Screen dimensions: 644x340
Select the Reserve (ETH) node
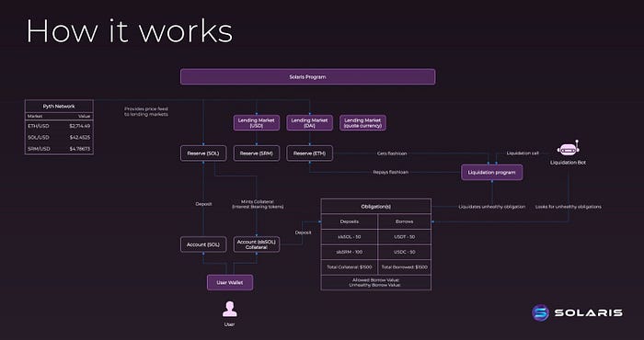(x=310, y=153)
